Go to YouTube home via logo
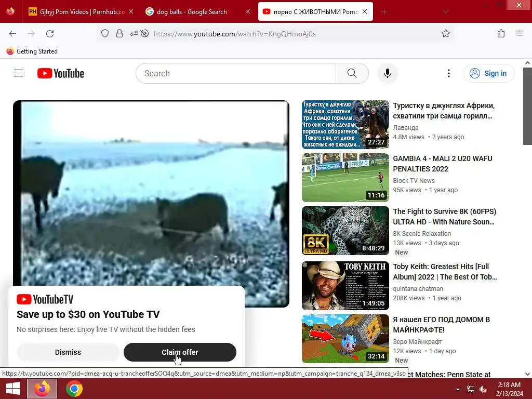This screenshot has width=532, height=399. pos(61,73)
